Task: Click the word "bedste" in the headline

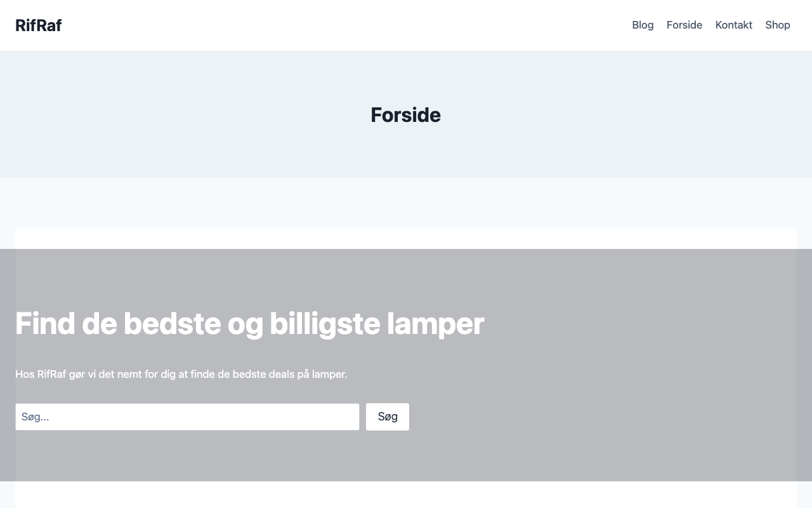Action: (172, 324)
